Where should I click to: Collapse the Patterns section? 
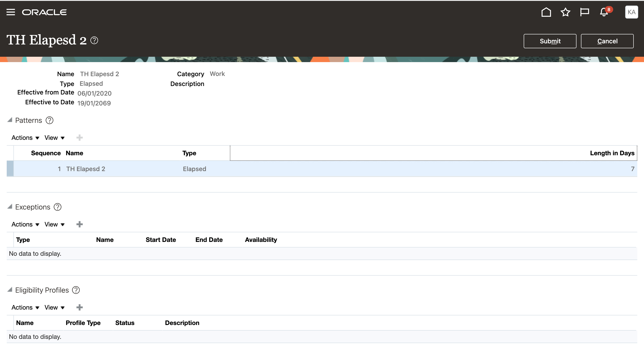pos(10,120)
